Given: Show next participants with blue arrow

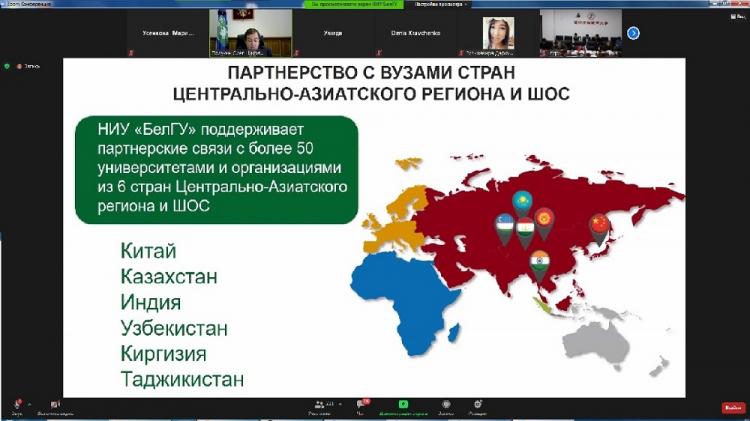Looking at the screenshot, I should pyautogui.click(x=632, y=33).
